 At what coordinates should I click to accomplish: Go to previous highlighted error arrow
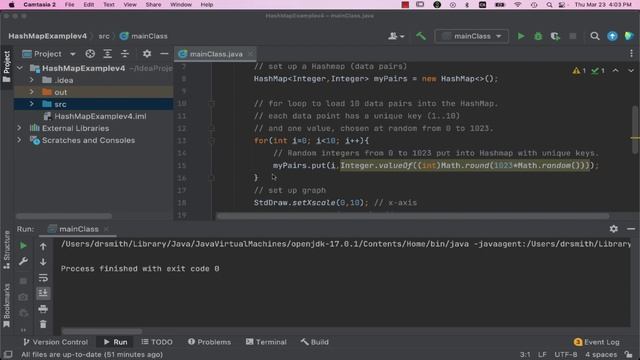(x=615, y=71)
